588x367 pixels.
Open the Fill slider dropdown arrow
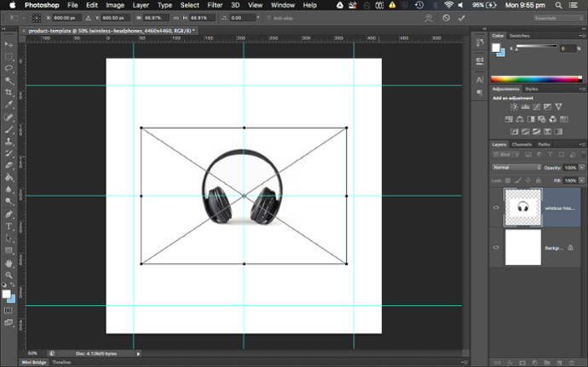(x=582, y=181)
